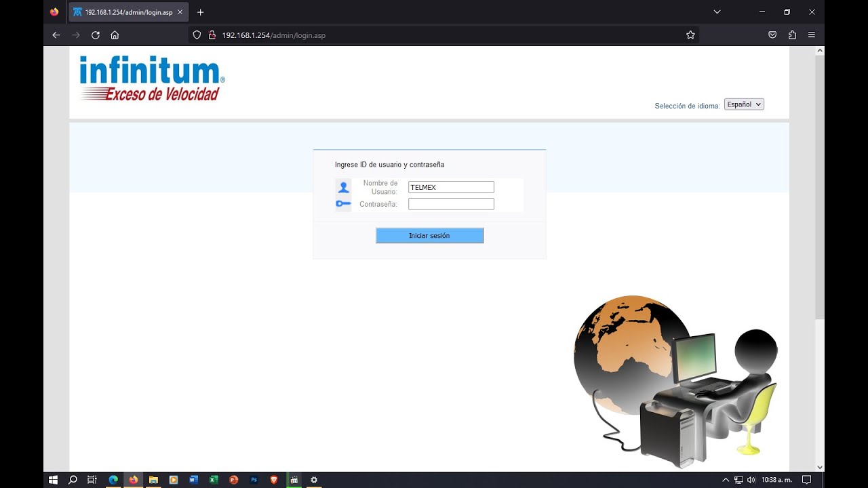Click Firefox icon on taskbar
868x488 pixels.
click(x=134, y=480)
